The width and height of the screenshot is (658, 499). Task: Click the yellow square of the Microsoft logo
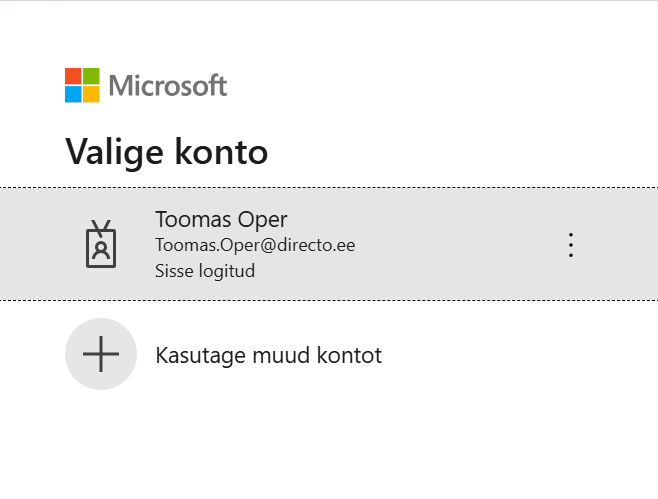pos(91,94)
